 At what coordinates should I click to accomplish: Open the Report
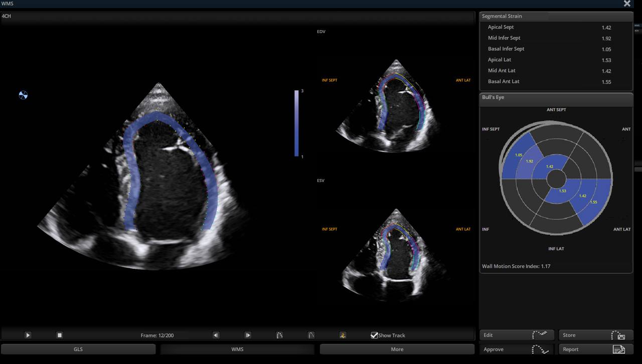coord(595,349)
